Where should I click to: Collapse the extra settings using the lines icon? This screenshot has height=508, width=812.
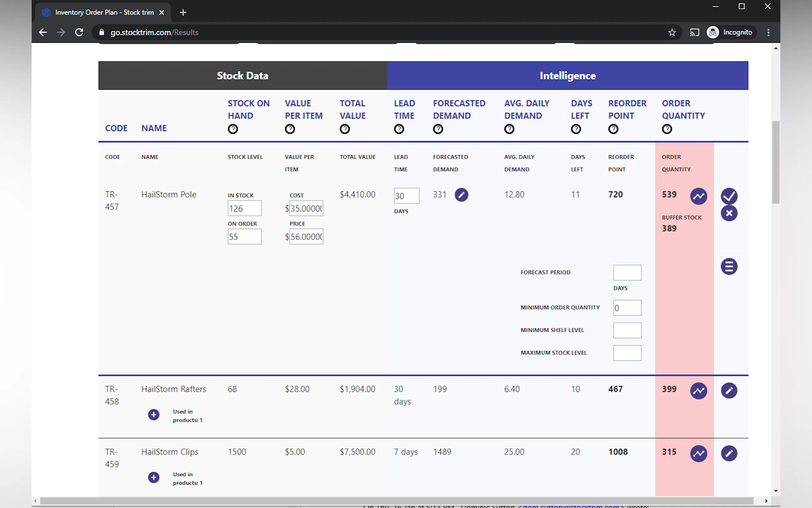click(729, 267)
